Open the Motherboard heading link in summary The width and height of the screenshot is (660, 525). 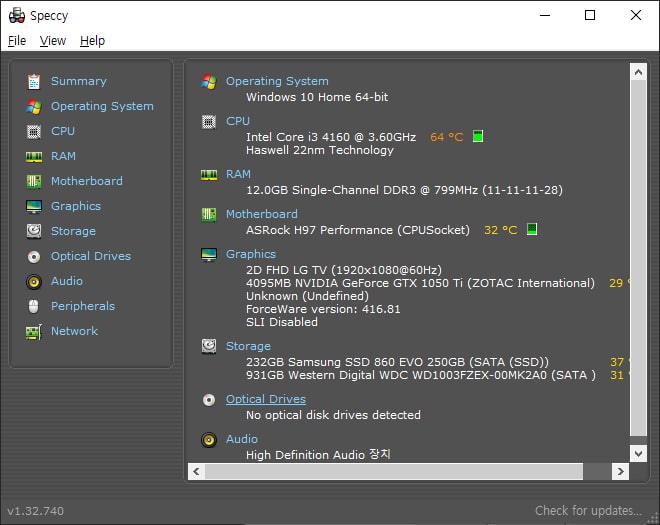click(x=261, y=214)
